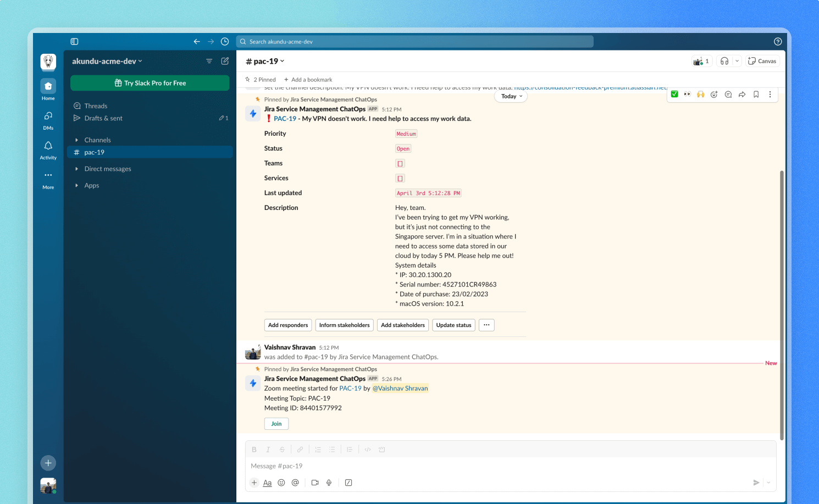This screenshot has height=504, width=819.
Task: Save message for later with bookmark icon
Action: tap(756, 94)
